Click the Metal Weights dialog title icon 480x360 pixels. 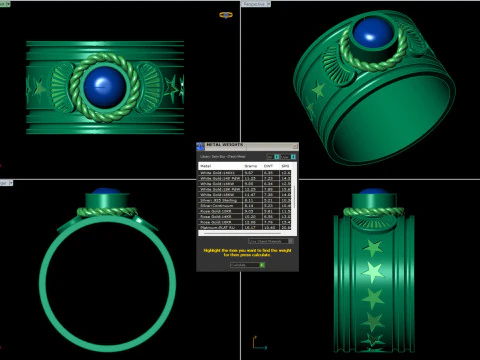click(x=200, y=146)
